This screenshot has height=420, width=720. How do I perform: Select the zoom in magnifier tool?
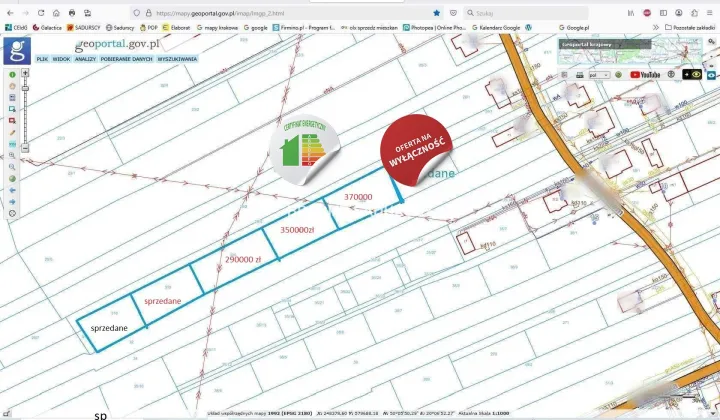tap(12, 156)
